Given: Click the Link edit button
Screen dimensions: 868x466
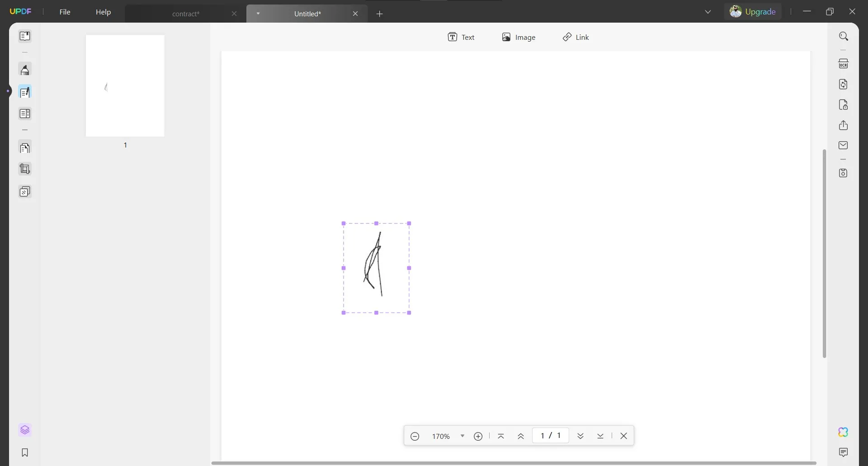Looking at the screenshot, I should (x=576, y=37).
